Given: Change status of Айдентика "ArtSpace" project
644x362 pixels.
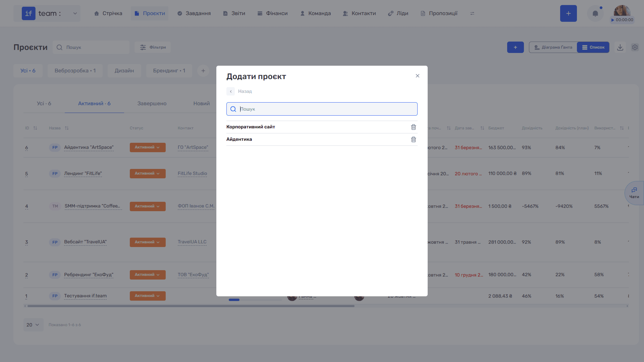Looking at the screenshot, I should click(148, 147).
